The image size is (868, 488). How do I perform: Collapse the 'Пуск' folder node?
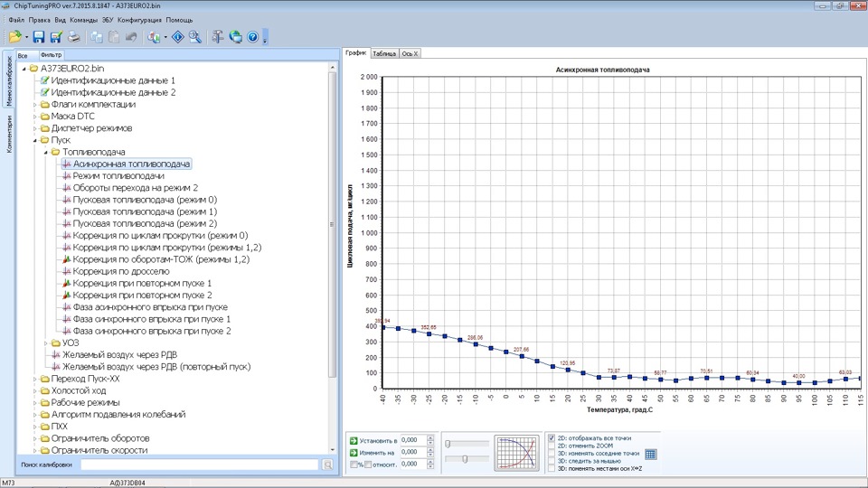click(35, 140)
